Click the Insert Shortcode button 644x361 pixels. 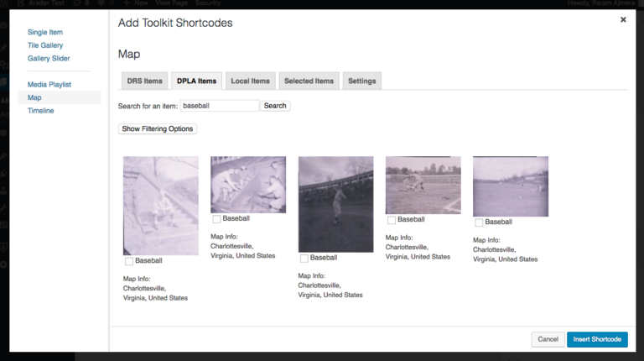597,339
